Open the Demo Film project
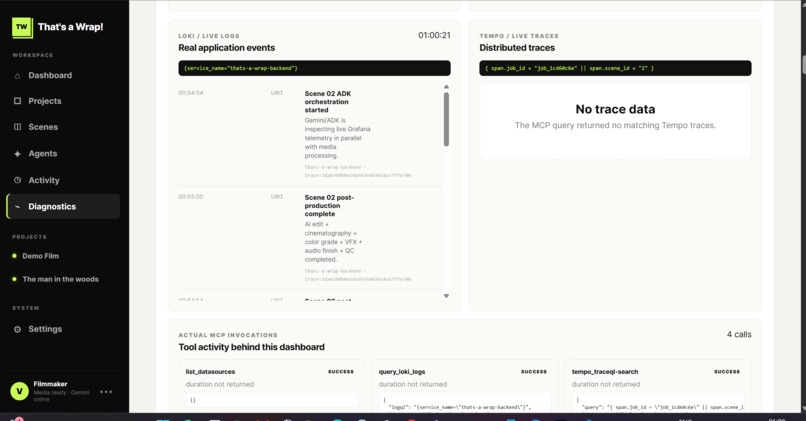The height and width of the screenshot is (421, 806). pos(40,256)
